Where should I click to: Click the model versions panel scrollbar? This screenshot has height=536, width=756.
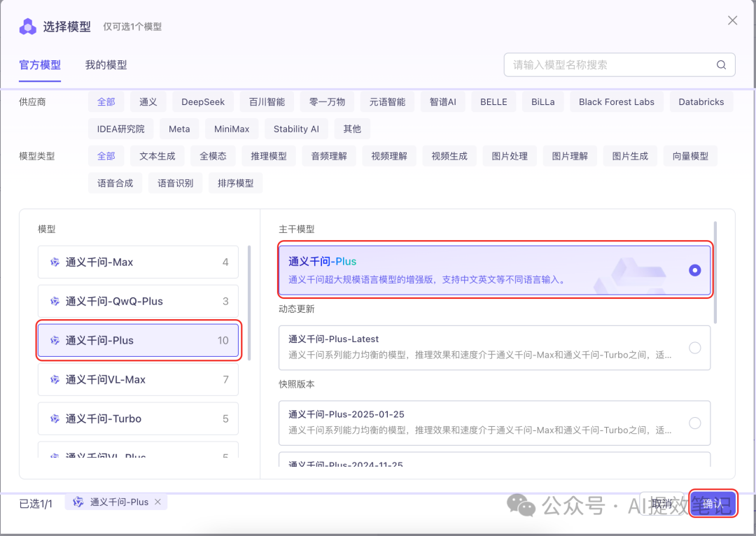[715, 272]
